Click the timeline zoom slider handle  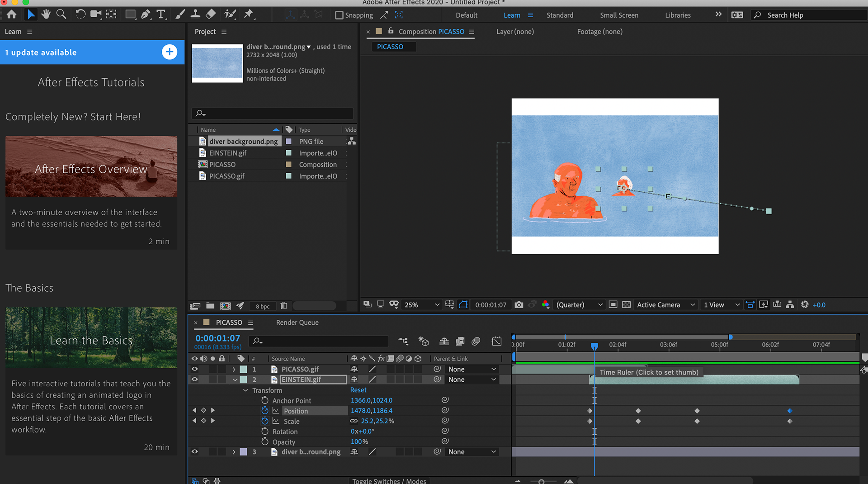541,482
